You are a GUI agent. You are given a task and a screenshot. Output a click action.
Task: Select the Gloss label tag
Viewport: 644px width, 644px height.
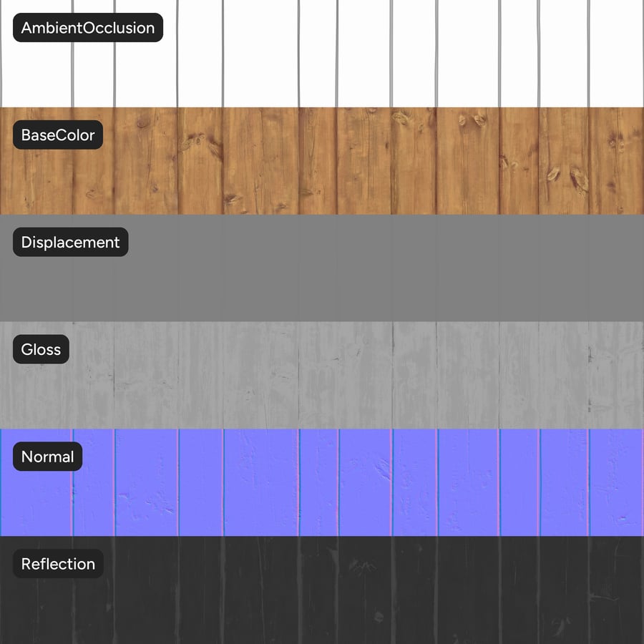coord(41,350)
